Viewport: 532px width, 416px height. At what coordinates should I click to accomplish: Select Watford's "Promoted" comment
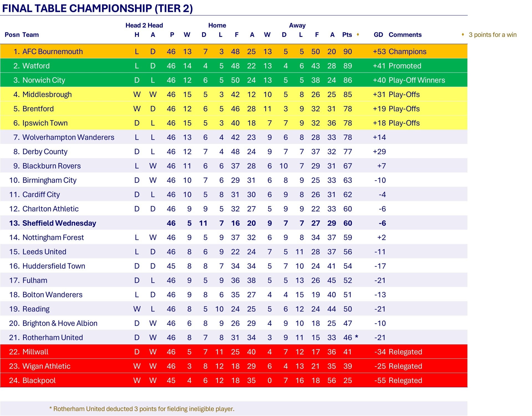[405, 66]
